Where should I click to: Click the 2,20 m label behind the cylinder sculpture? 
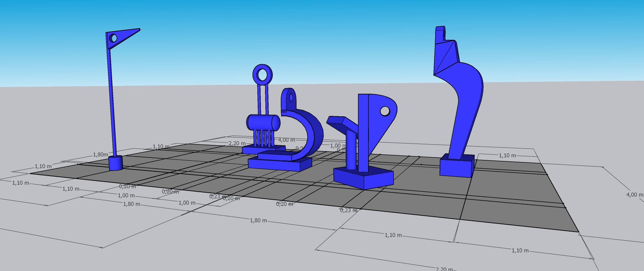pyautogui.click(x=237, y=144)
